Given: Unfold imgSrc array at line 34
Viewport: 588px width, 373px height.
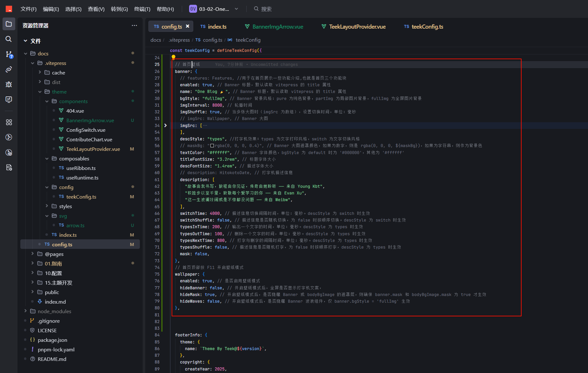Looking at the screenshot, I should (x=165, y=125).
